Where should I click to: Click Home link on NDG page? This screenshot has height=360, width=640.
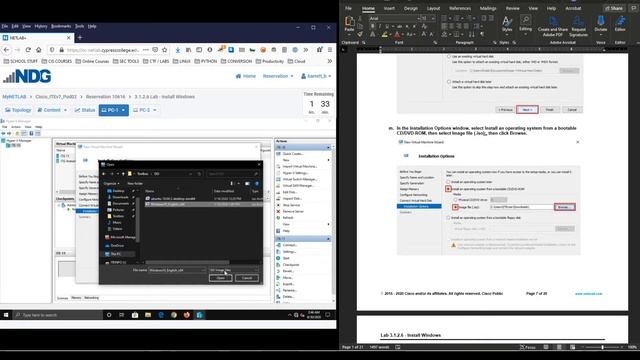pos(246,76)
